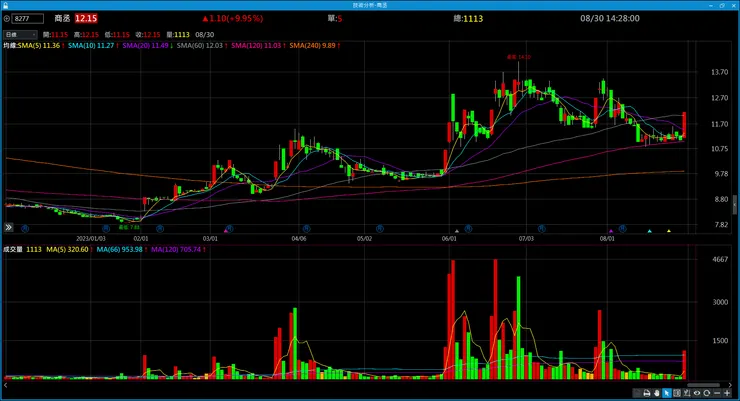Select the highlighted arrow pointer tool

click(666, 393)
